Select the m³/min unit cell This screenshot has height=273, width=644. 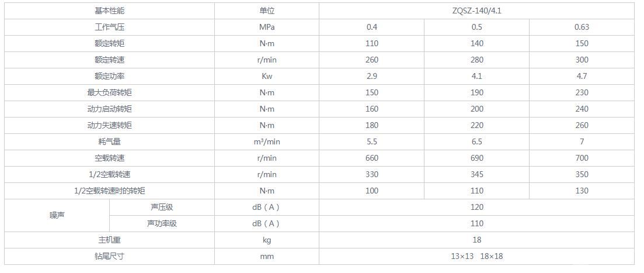pyautogui.click(x=267, y=142)
